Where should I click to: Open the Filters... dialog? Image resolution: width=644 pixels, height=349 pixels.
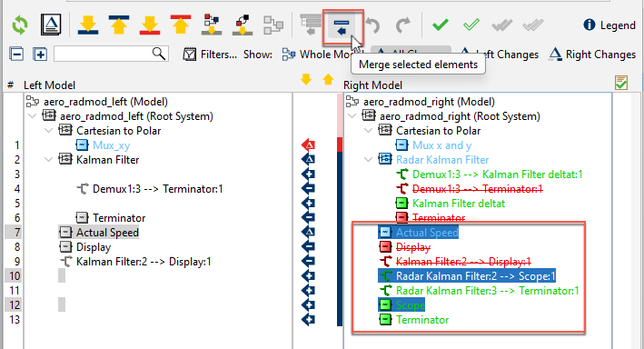pos(210,55)
